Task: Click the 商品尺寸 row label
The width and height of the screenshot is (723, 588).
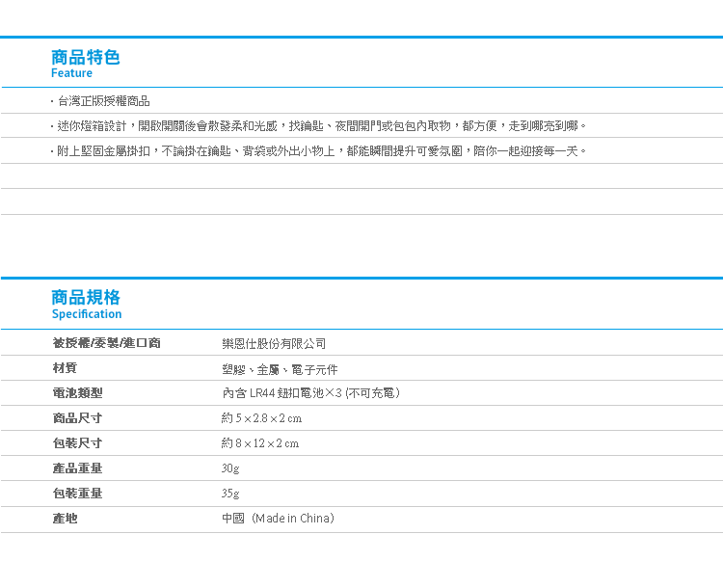Action: (77, 418)
